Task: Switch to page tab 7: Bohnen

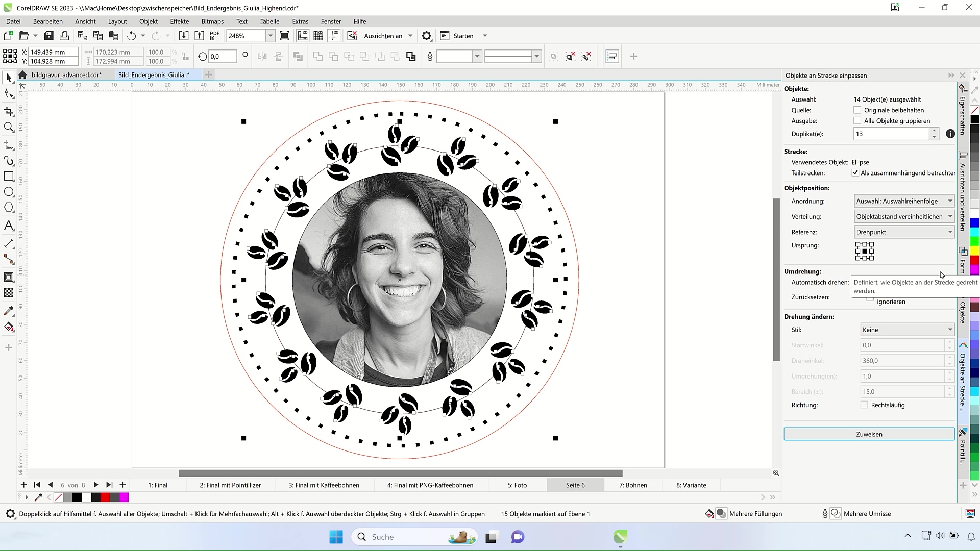Action: (x=633, y=485)
